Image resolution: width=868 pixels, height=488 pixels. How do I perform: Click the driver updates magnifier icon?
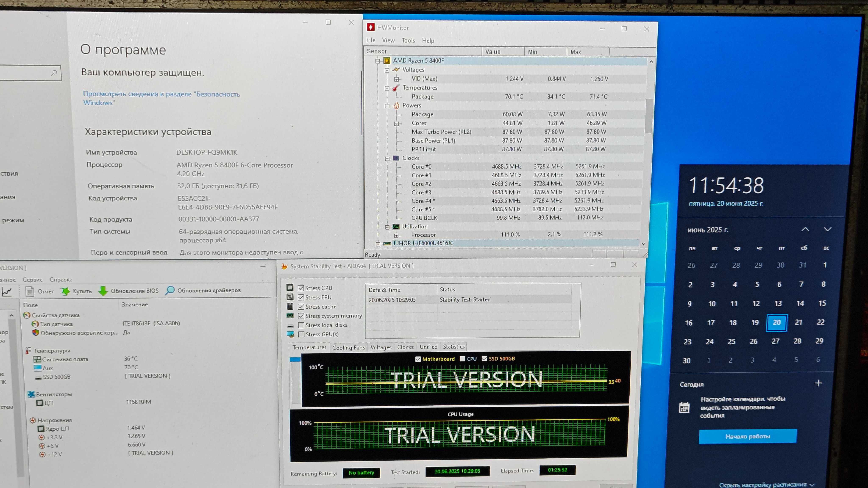coord(170,291)
